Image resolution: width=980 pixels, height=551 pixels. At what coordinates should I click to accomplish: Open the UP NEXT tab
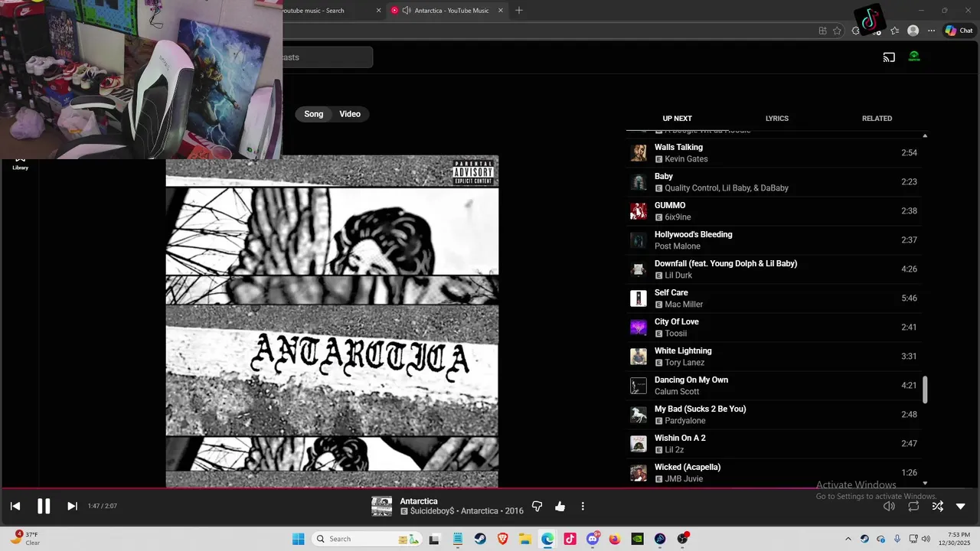(677, 119)
